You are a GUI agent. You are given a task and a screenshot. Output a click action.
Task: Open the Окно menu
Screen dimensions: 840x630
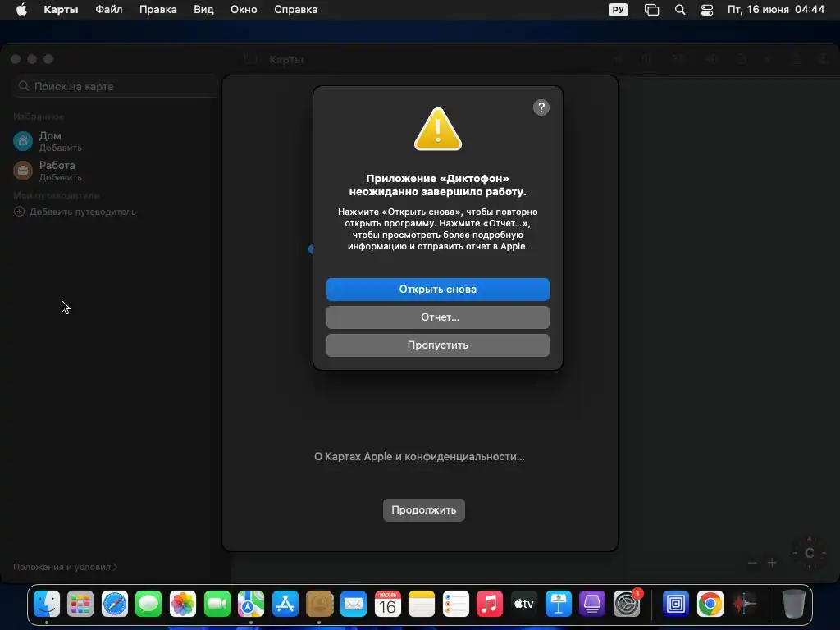coord(244,10)
